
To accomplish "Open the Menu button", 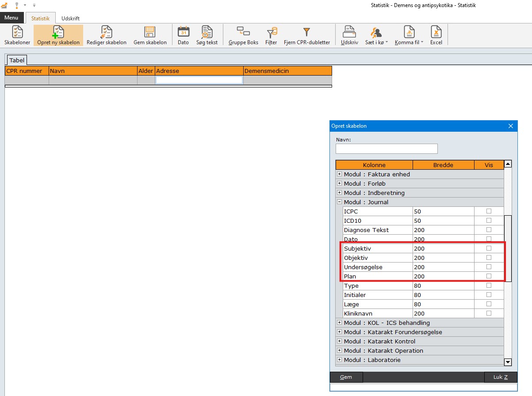I will pos(11,18).
